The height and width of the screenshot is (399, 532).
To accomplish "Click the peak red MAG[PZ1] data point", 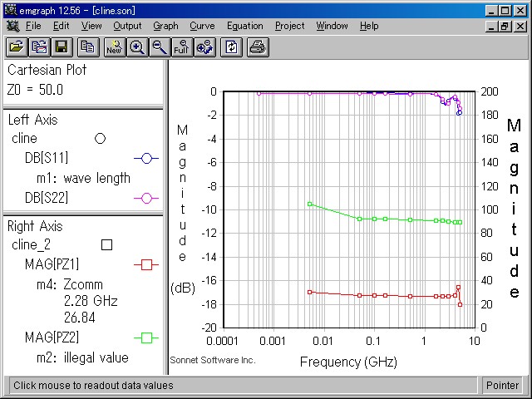I will coord(458,288).
